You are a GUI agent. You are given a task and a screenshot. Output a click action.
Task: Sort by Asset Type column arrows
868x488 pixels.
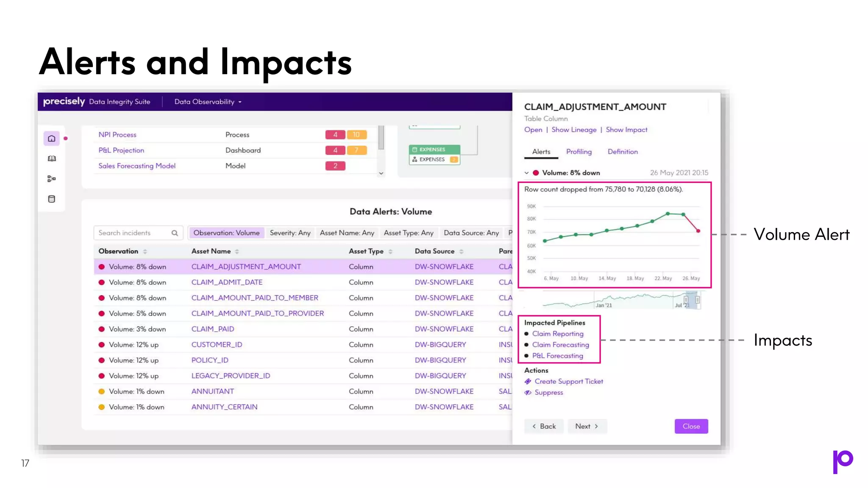390,252
